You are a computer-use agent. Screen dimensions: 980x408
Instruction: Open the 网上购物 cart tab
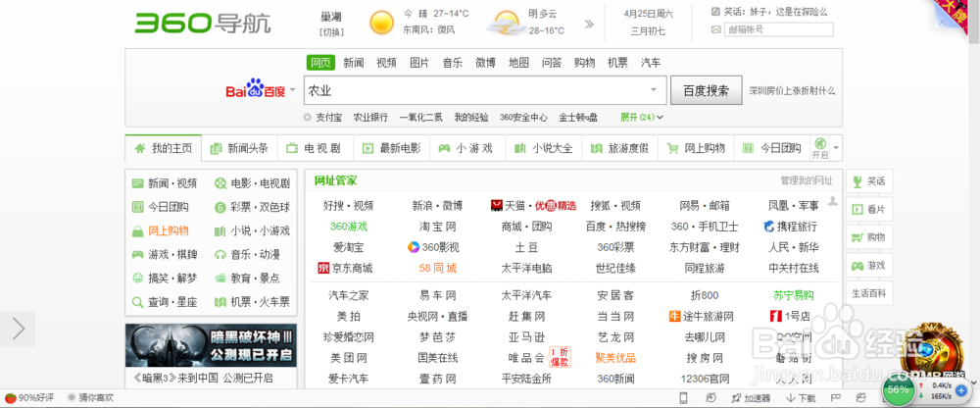[696, 148]
